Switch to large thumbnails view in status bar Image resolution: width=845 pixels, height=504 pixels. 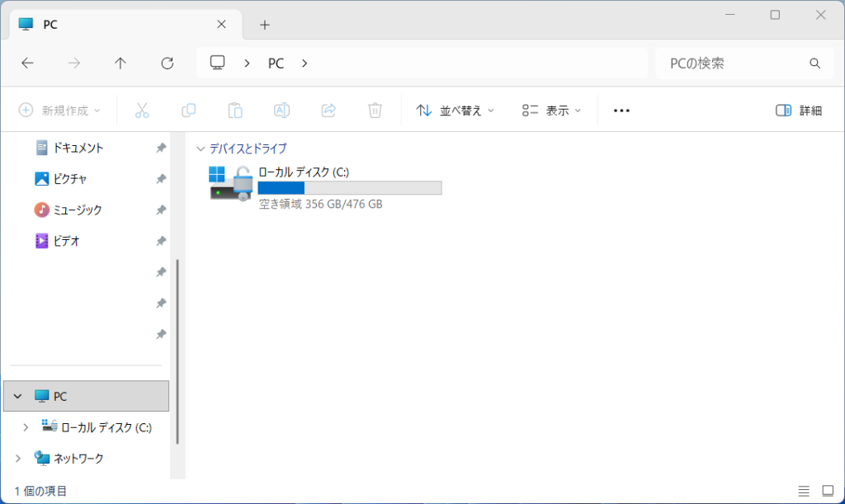click(828, 491)
